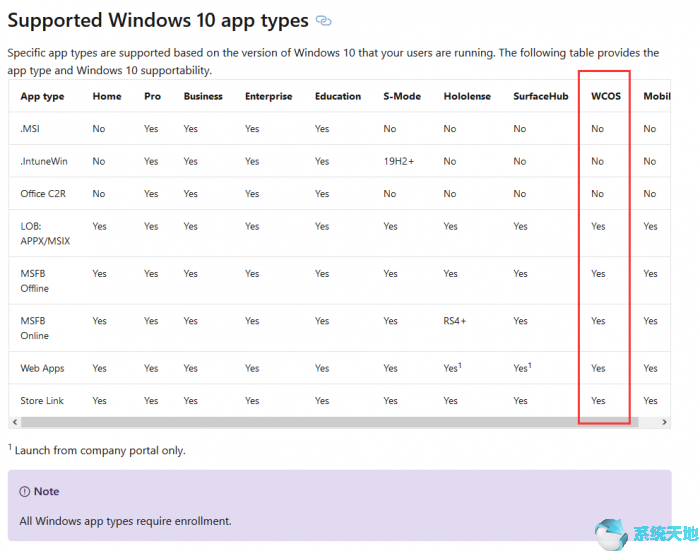The width and height of the screenshot is (700, 551).
Task: Click Store Link row's WCOS "Yes" cell
Action: click(598, 401)
